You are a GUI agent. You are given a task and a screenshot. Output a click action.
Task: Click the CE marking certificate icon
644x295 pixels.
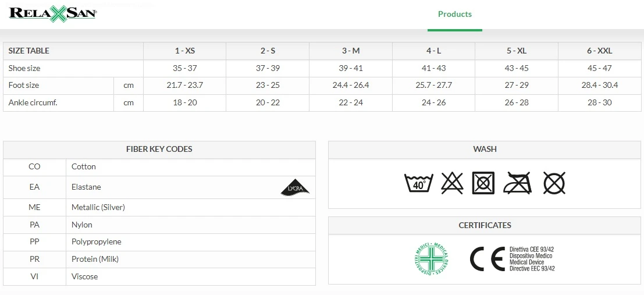(487, 259)
